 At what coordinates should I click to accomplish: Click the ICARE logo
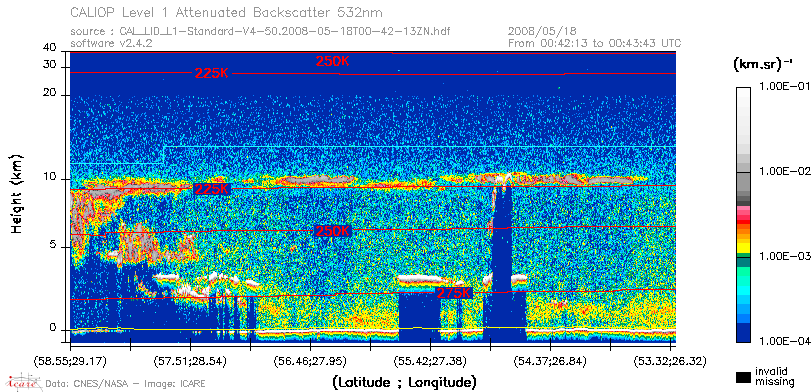click(23, 382)
